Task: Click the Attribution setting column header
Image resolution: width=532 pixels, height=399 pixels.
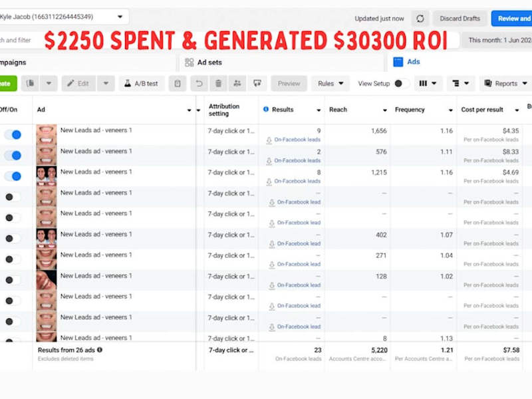Action: [x=224, y=110]
